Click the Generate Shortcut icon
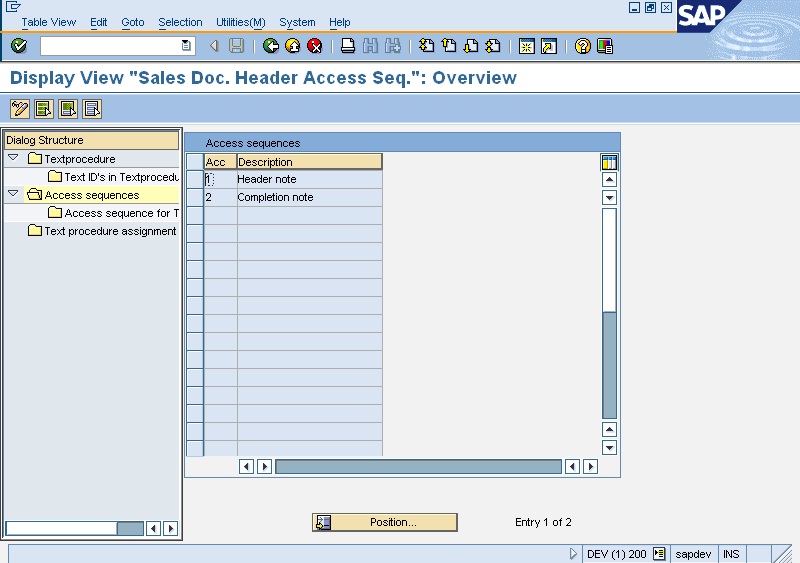 click(x=549, y=46)
